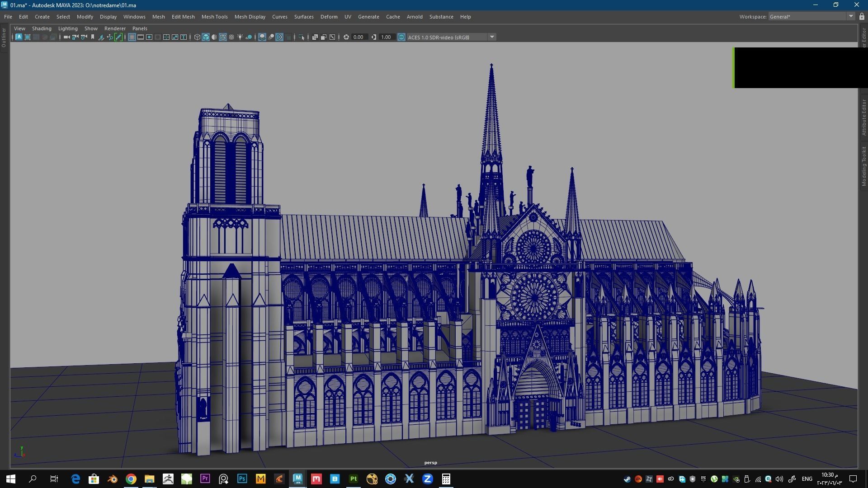Screen dimensions: 868x488
Task: Click the Windows Start button
Action: [11, 479]
